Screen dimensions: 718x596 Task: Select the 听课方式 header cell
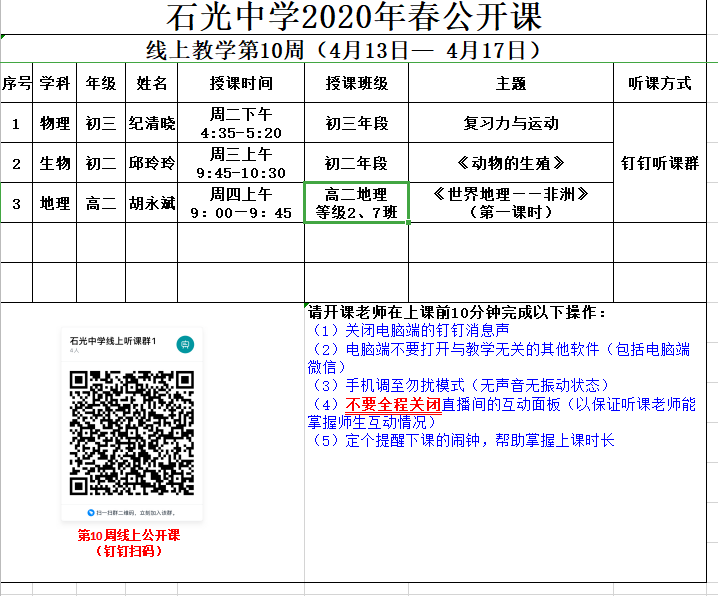(x=659, y=83)
